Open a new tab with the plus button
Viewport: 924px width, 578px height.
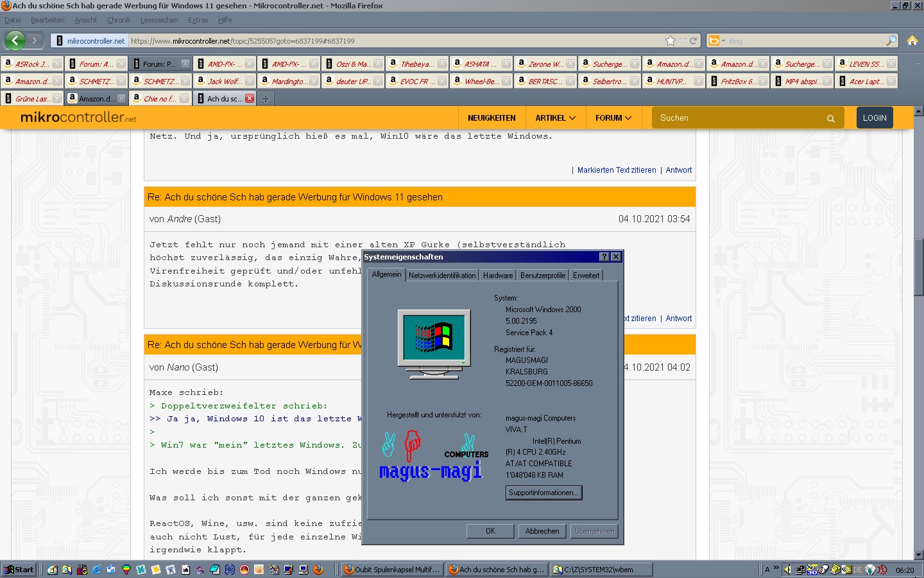pyautogui.click(x=265, y=98)
